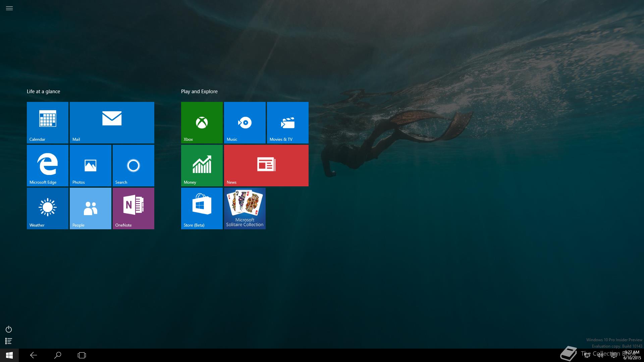Screen dimensions: 644x362
Task: Open the Xbox tile
Action: 202,123
